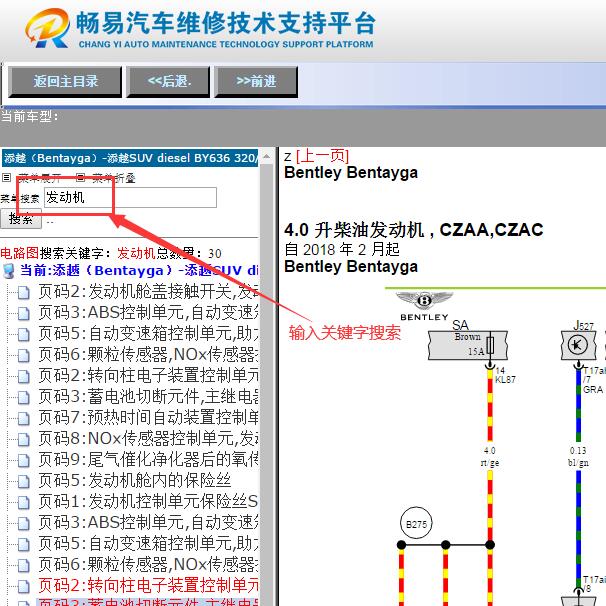Open 页码2:发动机舱盖接触开关 entry
606x606 pixels.
[148, 291]
